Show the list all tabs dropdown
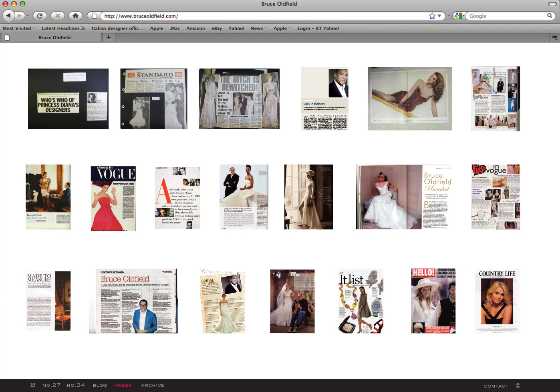This screenshot has height=392, width=560. (554, 37)
